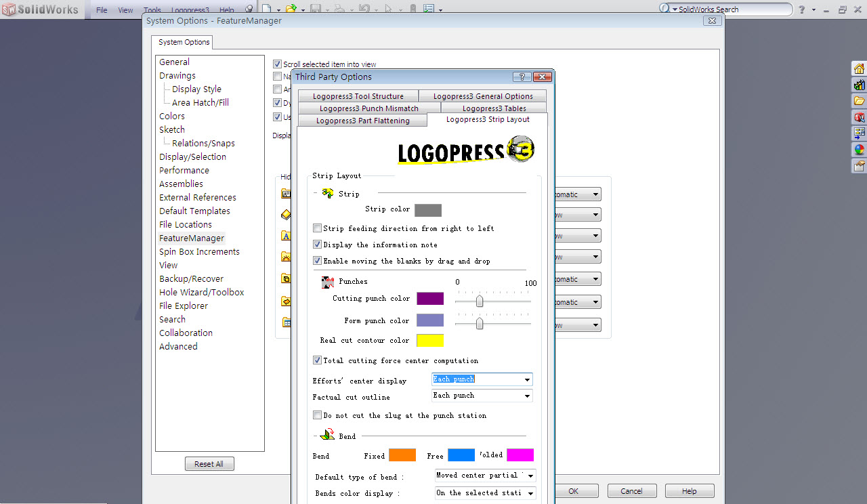Click the Strip section icon
The image size is (867, 504).
pyautogui.click(x=328, y=194)
